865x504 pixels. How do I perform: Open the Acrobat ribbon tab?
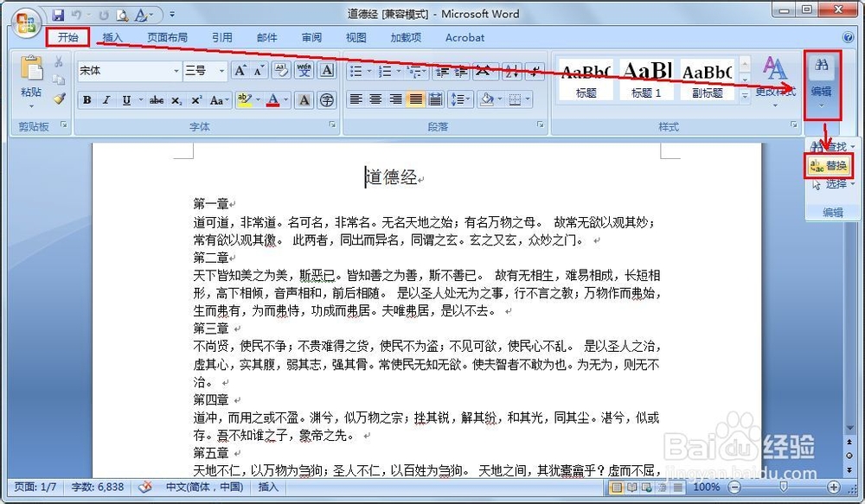click(465, 37)
